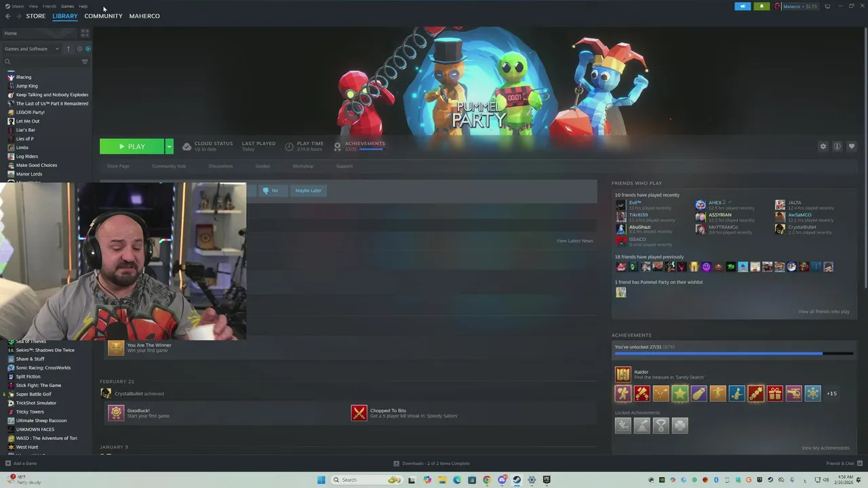Click the locked clover achievement icon
Viewport: 868px width, 488px height.
point(679,425)
